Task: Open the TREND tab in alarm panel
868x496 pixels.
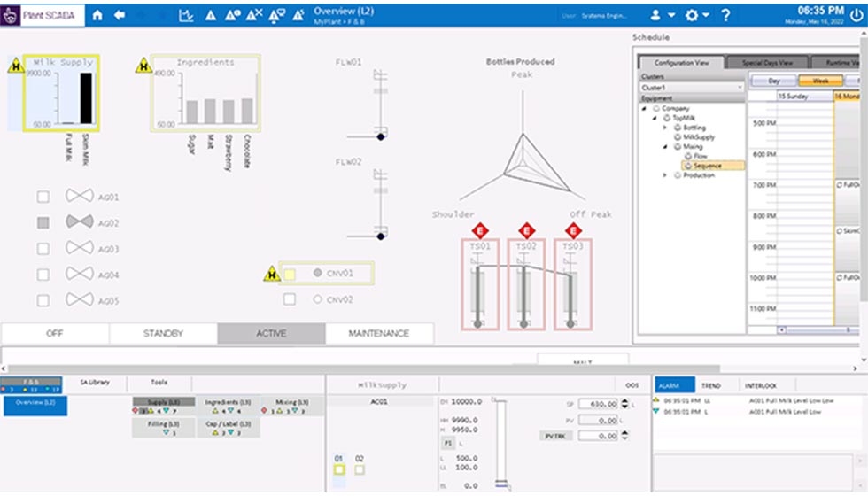Action: coord(711,386)
